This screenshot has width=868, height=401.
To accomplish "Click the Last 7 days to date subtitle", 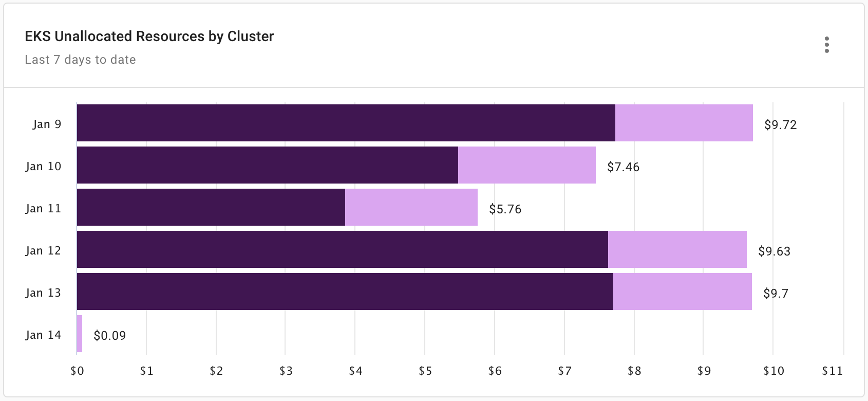I will click(x=80, y=60).
